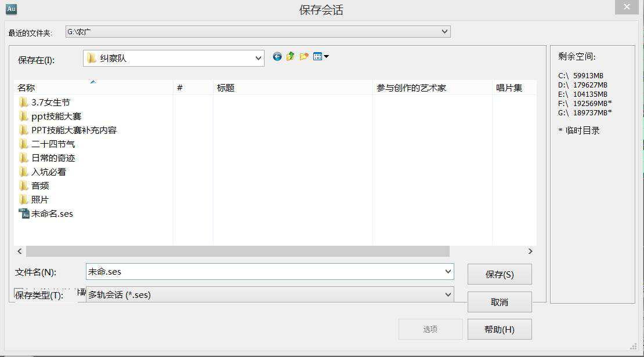Open the 入坑必看 folder
The image size is (644, 357).
coord(49,172)
